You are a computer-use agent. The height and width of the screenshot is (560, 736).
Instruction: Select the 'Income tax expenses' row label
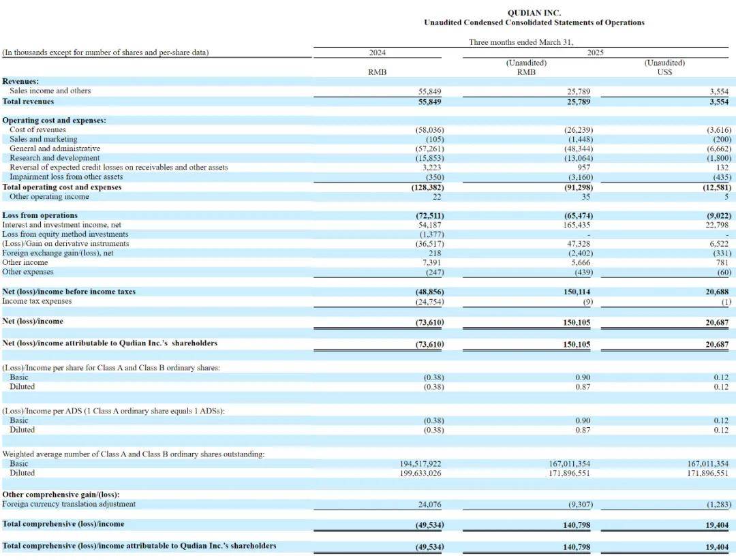pos(37,301)
